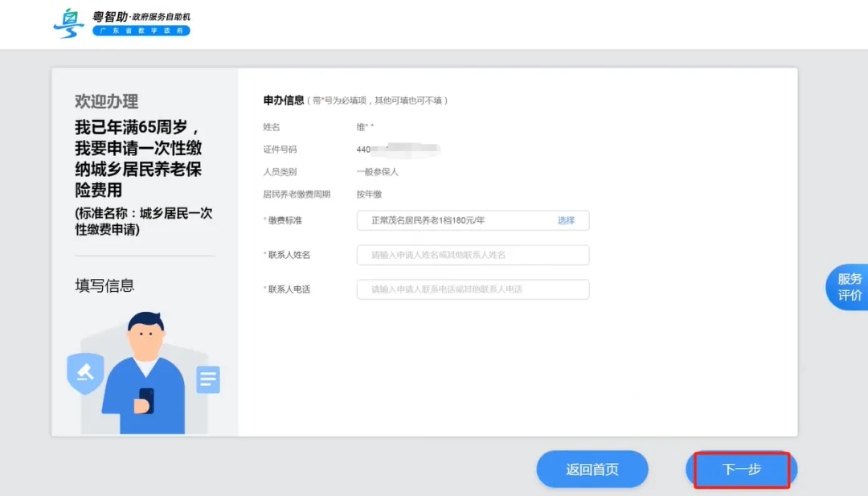Click the 广东省数字政府 blue badge
The width and height of the screenshot is (868, 496).
(141, 31)
